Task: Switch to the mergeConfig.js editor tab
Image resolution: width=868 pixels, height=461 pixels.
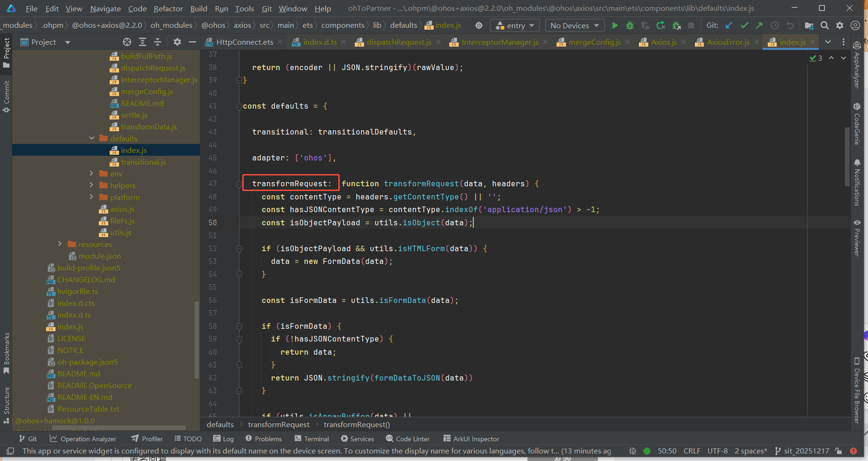Action: coord(594,42)
